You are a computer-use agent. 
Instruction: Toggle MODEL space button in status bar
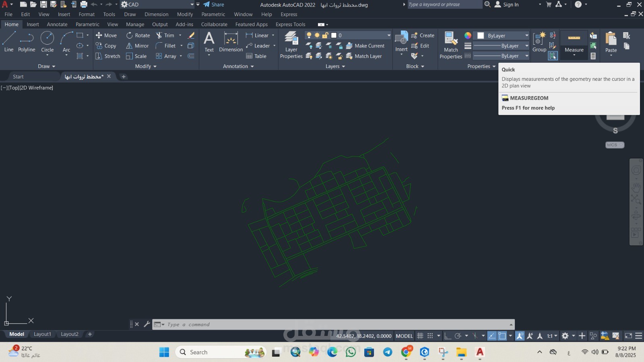tap(404, 336)
